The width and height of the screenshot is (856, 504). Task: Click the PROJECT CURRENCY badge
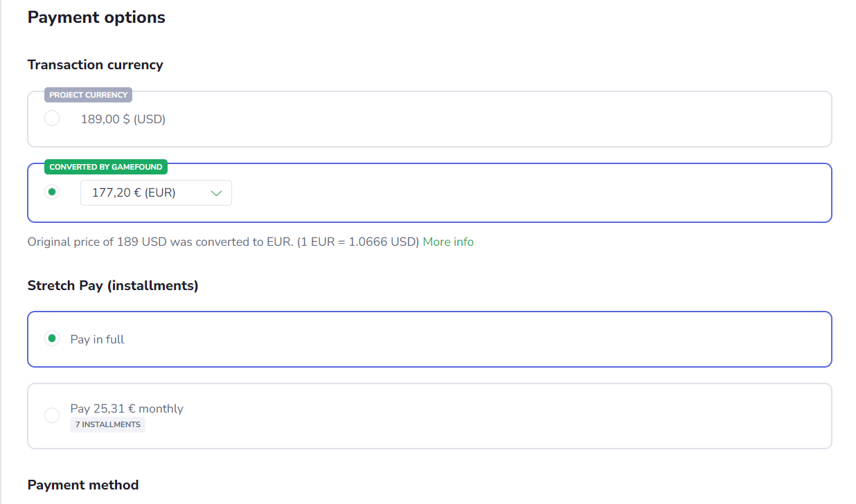coord(89,95)
